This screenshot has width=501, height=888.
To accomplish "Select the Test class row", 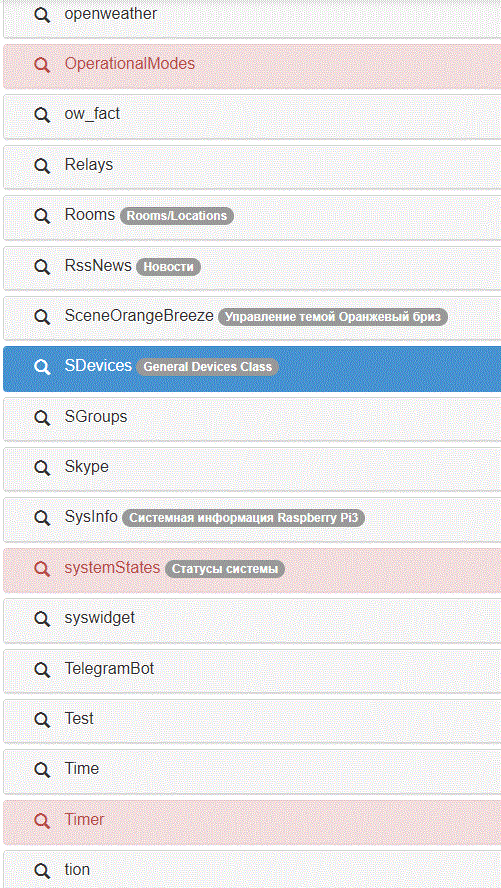I will click(x=252, y=720).
